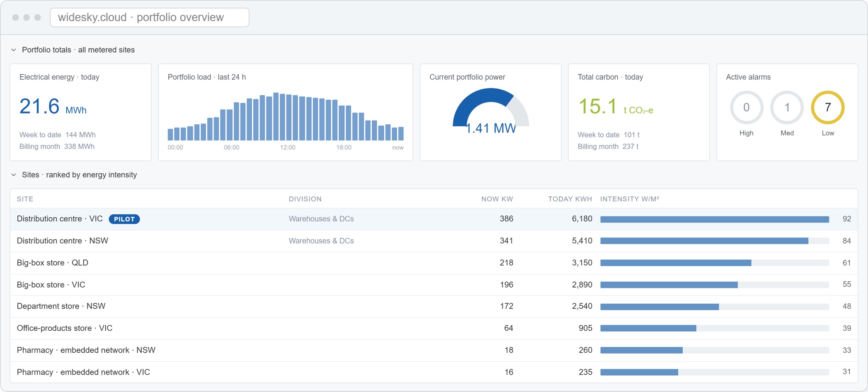868x392 pixels.
Task: Click the 5,410 today kWh value
Action: pos(582,241)
